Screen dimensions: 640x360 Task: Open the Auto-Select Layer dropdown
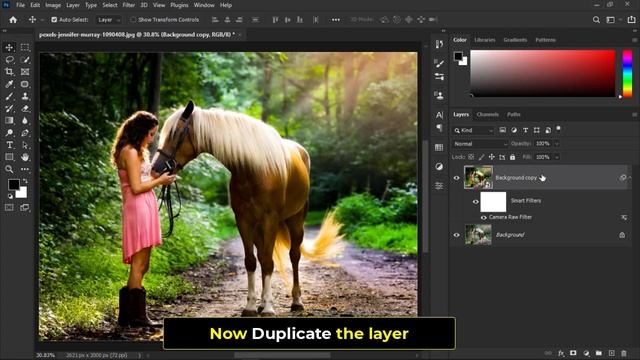(x=109, y=20)
